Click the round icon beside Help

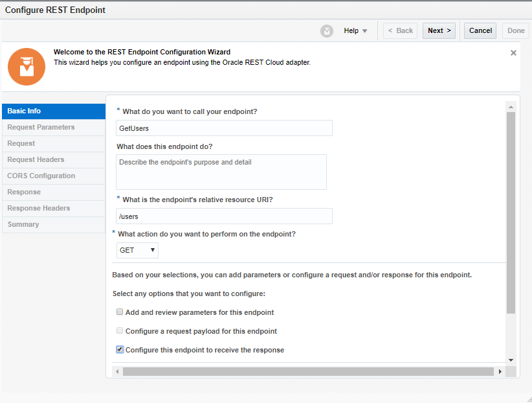(x=327, y=31)
